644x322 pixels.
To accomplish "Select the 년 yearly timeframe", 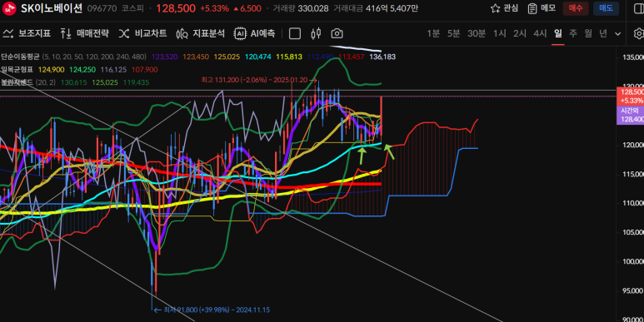I will coord(603,33).
